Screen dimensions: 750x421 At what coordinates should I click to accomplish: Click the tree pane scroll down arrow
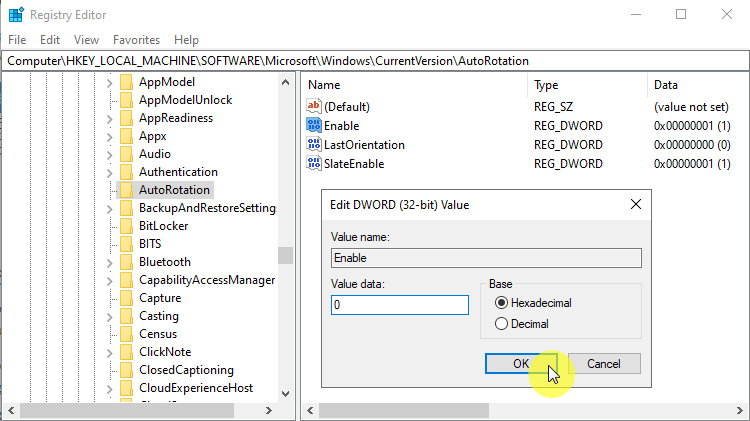pyautogui.click(x=286, y=393)
